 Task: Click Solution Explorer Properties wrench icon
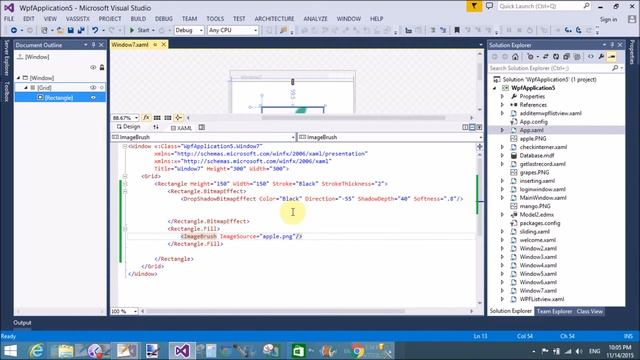tap(601, 57)
